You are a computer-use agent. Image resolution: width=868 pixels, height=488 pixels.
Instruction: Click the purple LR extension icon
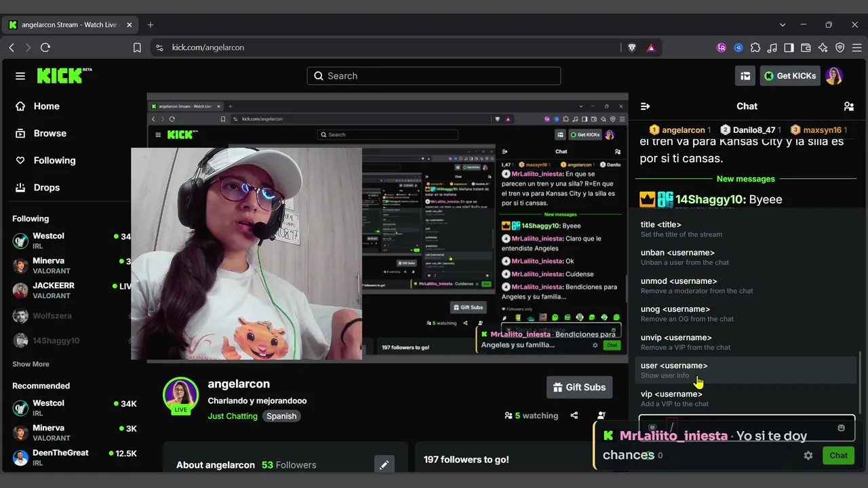722,47
